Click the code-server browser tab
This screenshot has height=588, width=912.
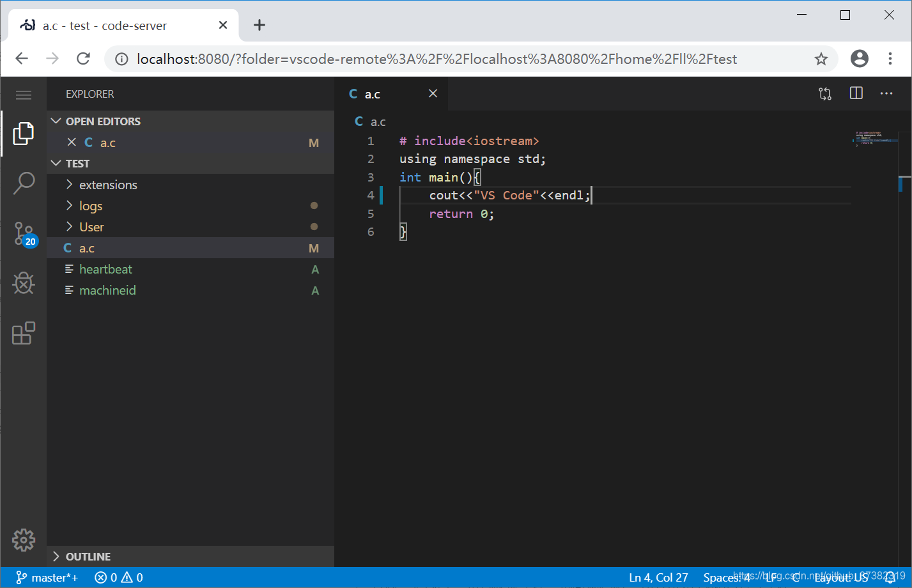(x=123, y=26)
